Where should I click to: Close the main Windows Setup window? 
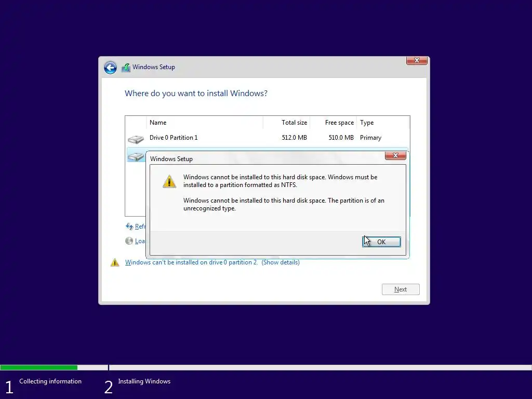click(x=417, y=60)
